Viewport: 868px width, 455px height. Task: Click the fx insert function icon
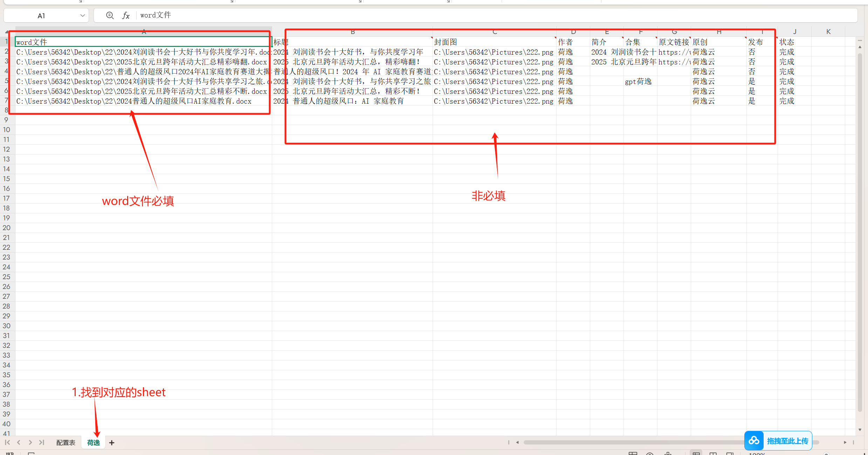tap(126, 15)
